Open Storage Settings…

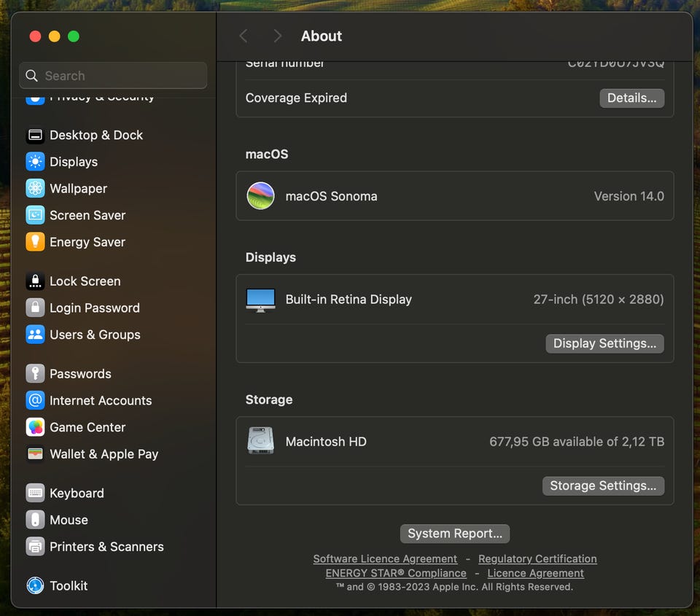click(603, 486)
